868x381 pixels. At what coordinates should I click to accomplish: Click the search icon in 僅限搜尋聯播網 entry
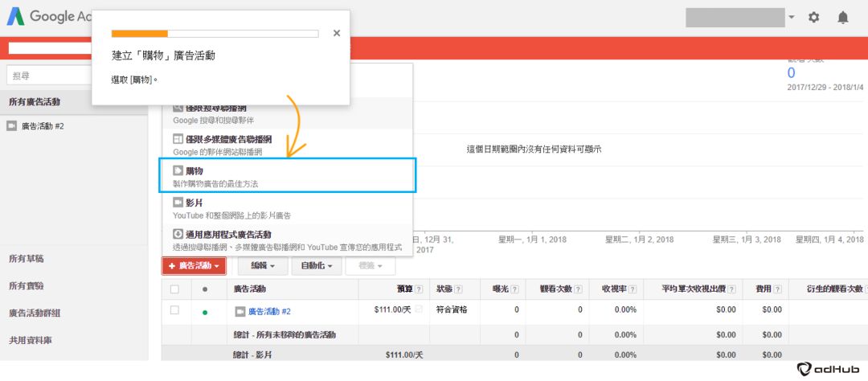pyautogui.click(x=178, y=108)
